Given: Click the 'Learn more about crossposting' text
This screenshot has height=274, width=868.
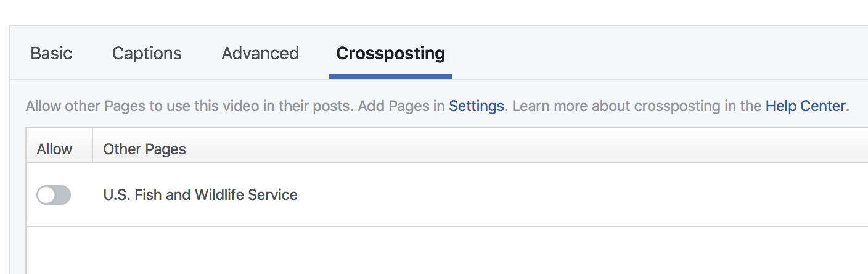Looking at the screenshot, I should tap(616, 106).
